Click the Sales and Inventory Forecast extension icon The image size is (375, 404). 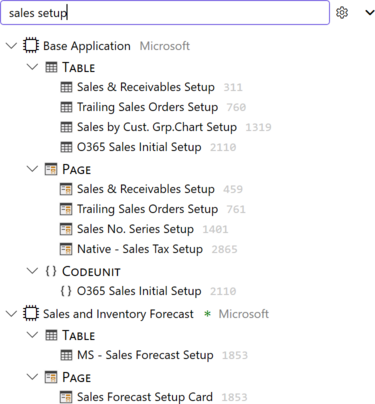pos(31,313)
